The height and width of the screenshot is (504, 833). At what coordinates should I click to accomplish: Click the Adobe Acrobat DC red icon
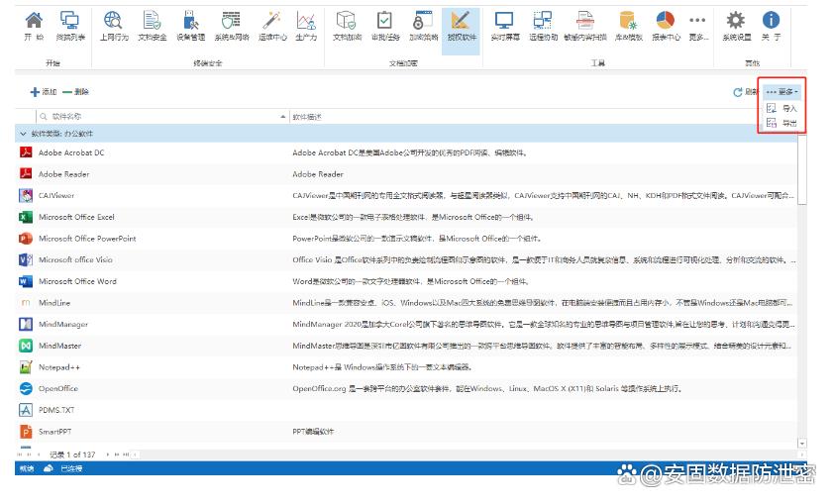(26, 152)
